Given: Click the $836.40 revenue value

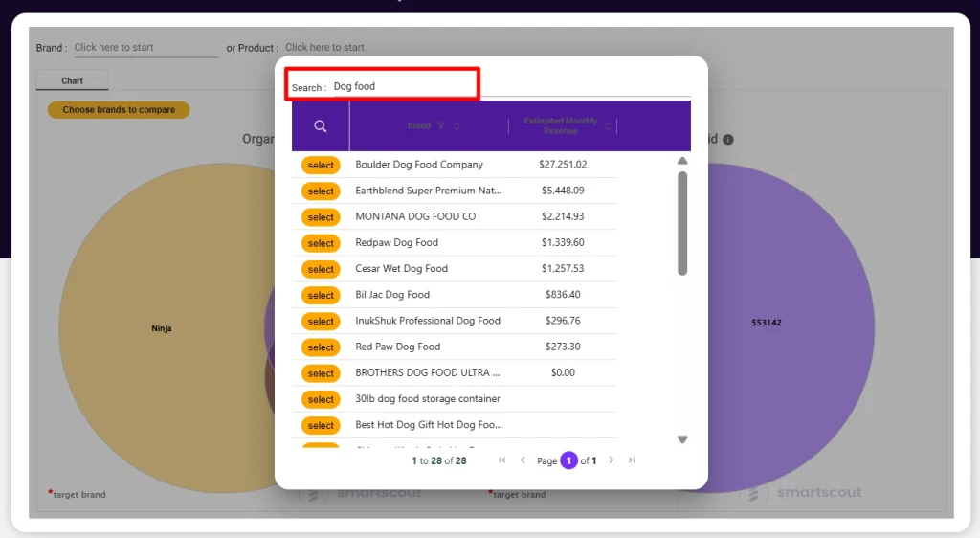Looking at the screenshot, I should click(563, 294).
